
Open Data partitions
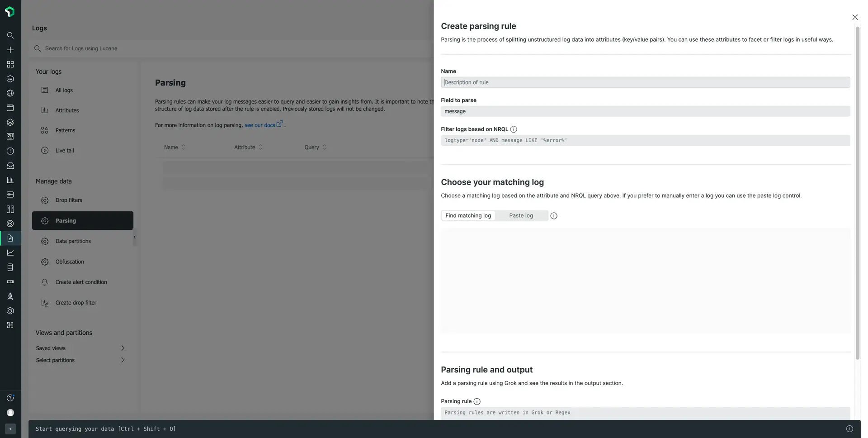[83, 241]
